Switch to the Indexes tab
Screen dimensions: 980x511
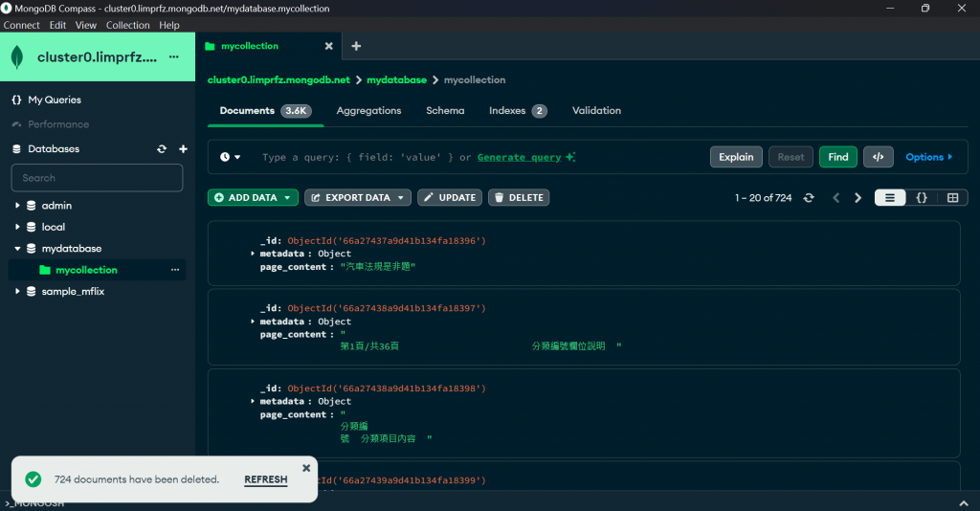click(518, 111)
